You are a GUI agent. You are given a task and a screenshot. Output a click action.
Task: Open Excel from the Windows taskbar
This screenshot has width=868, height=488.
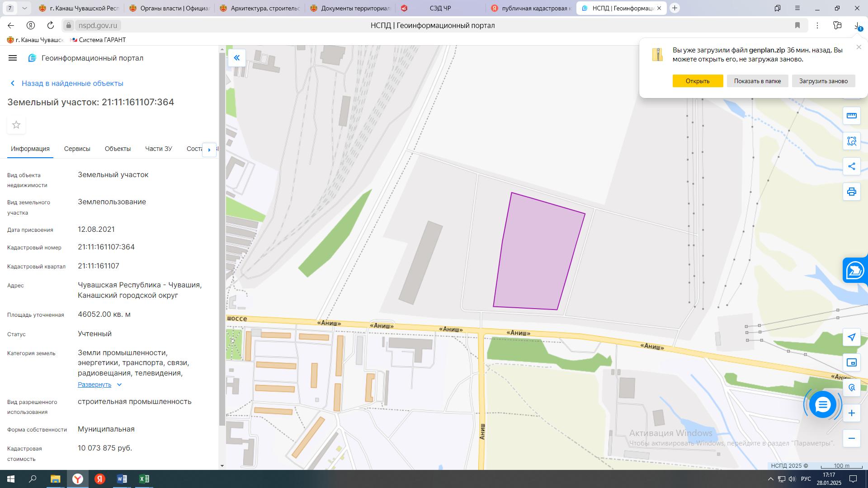(x=144, y=479)
